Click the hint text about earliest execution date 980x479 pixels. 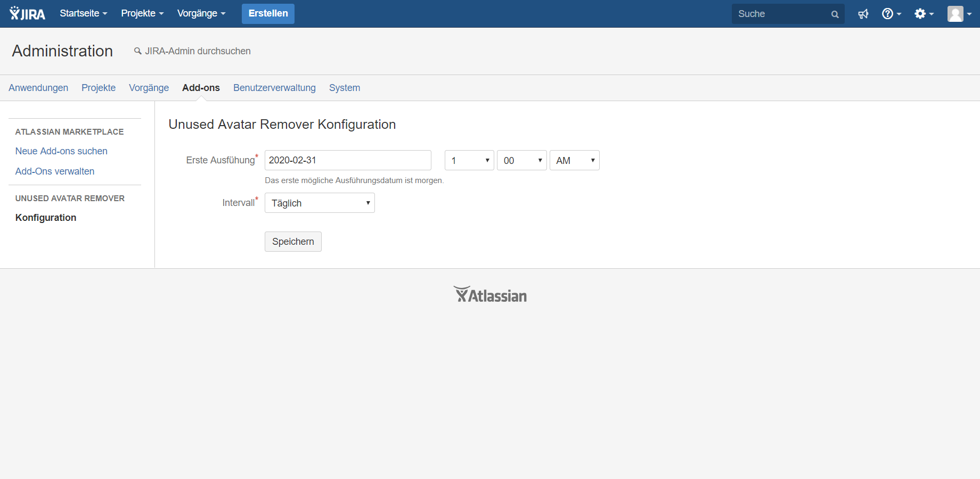pos(354,180)
